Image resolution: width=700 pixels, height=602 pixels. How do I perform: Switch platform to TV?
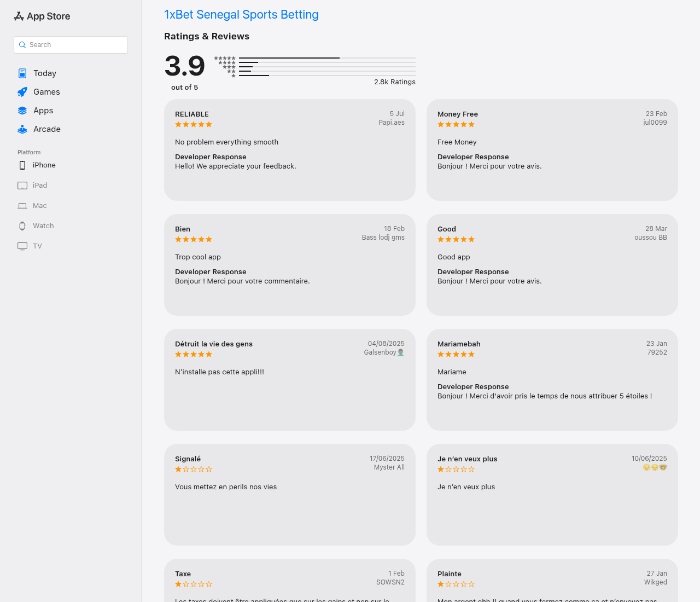[x=37, y=246]
